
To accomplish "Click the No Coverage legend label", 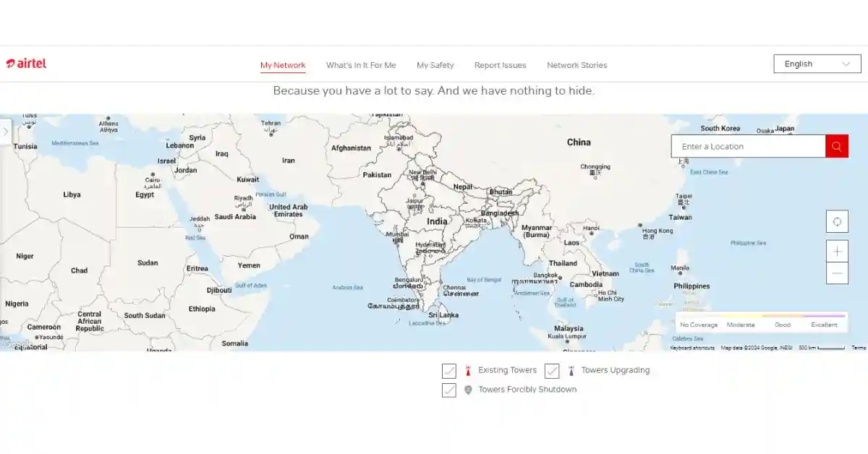I will [699, 325].
